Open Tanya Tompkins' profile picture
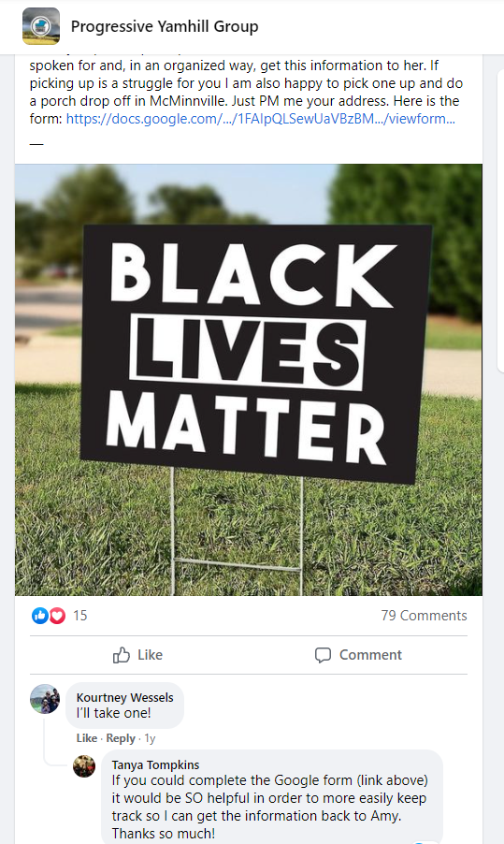Image resolution: width=504 pixels, height=844 pixels. pyautogui.click(x=84, y=766)
